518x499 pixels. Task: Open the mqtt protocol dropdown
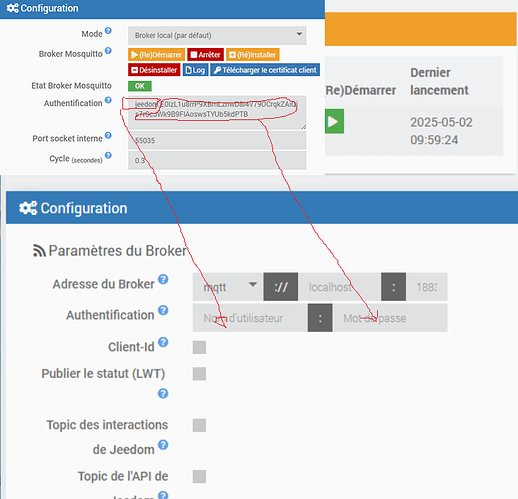coord(228,287)
